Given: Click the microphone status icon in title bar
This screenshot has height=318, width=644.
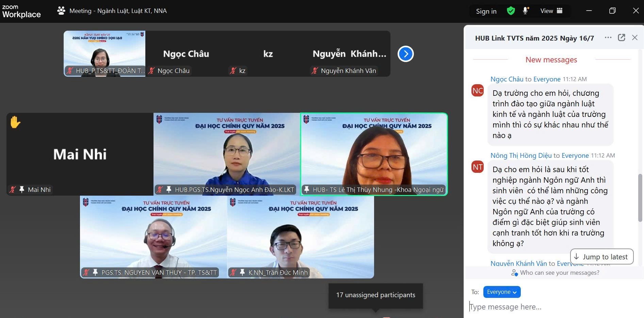Looking at the screenshot, I should 526,11.
